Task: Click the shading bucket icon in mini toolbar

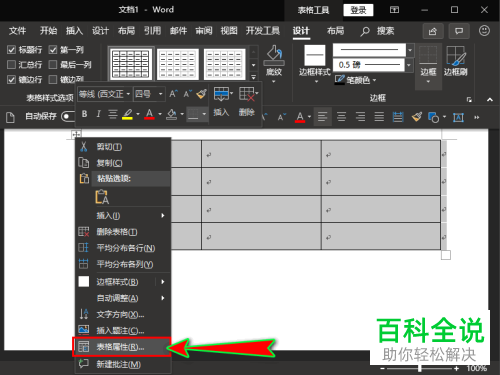Action: 172,114
